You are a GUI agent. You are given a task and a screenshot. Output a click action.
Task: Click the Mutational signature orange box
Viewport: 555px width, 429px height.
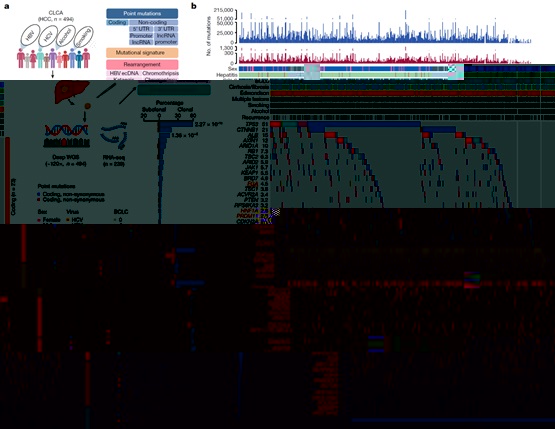pos(142,53)
